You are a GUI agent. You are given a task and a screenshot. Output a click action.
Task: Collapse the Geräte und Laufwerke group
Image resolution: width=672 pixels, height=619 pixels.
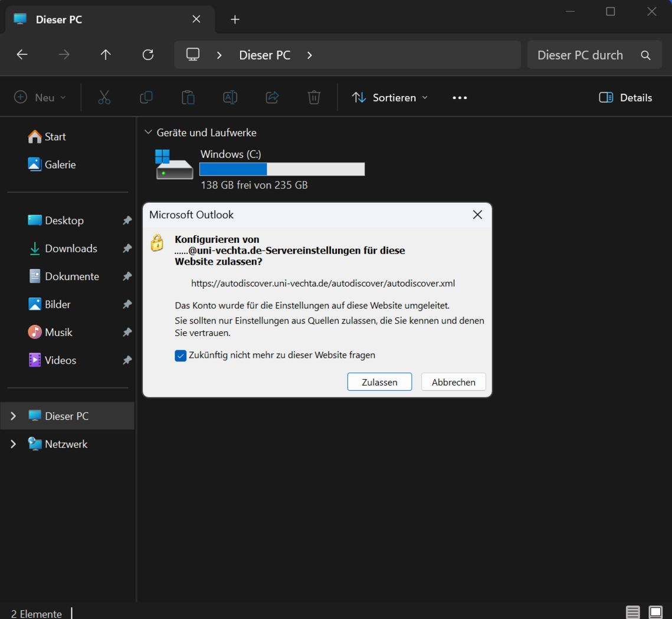pos(148,133)
